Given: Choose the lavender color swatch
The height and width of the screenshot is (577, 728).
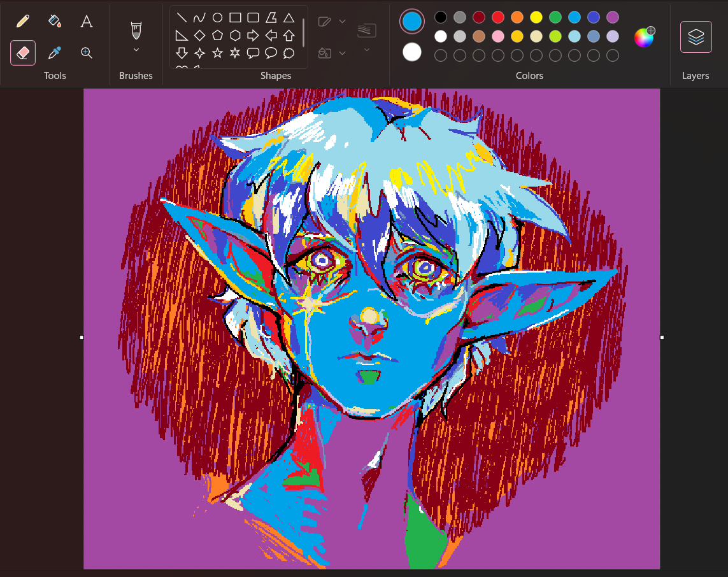Looking at the screenshot, I should (612, 36).
